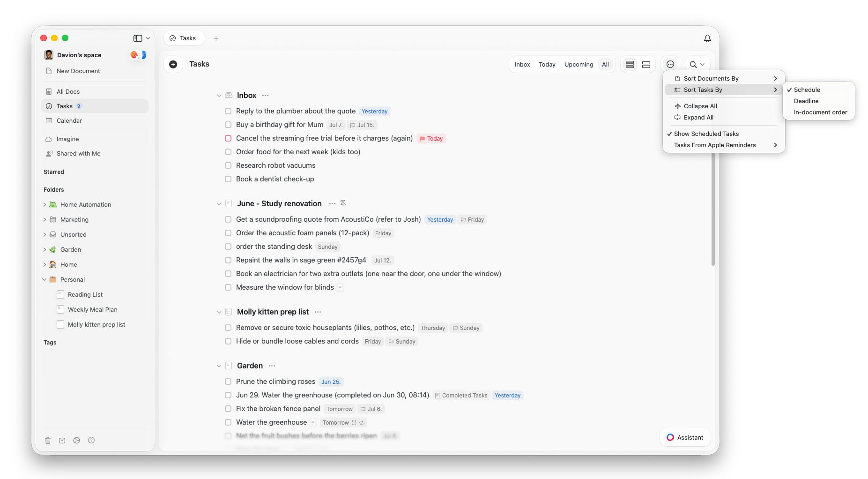868x479 pixels.
Task: Select the All filter tab
Action: 605,64
